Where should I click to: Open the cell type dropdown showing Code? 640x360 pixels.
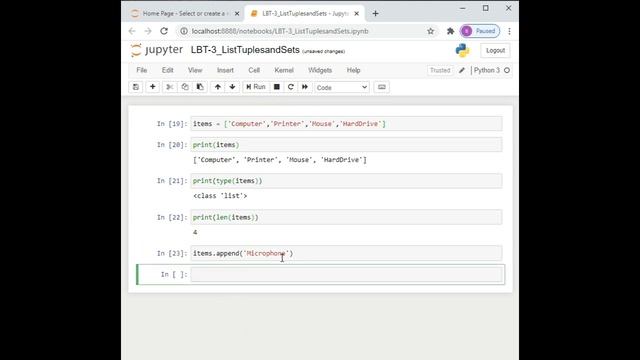pyautogui.click(x=342, y=87)
